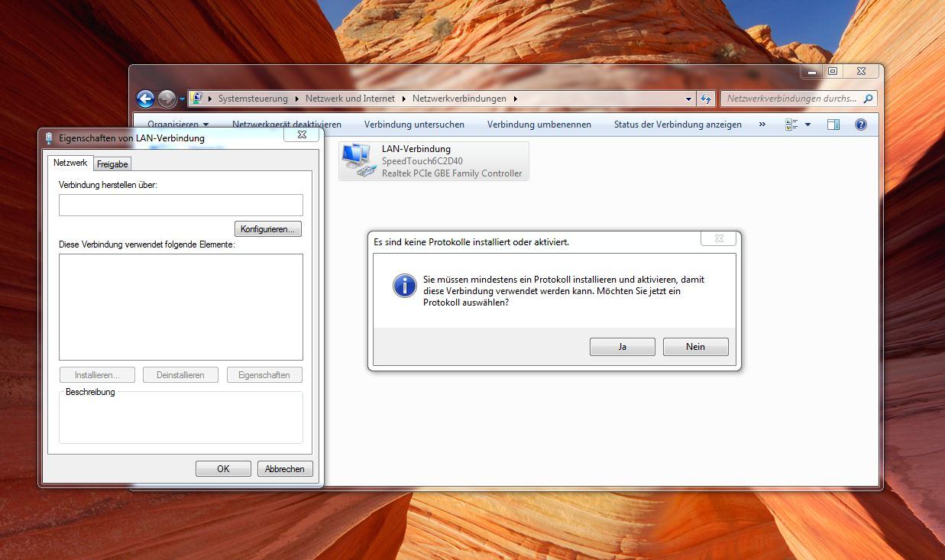Show more toolbar commands via double chevron
The width and height of the screenshot is (945, 560).
[762, 125]
